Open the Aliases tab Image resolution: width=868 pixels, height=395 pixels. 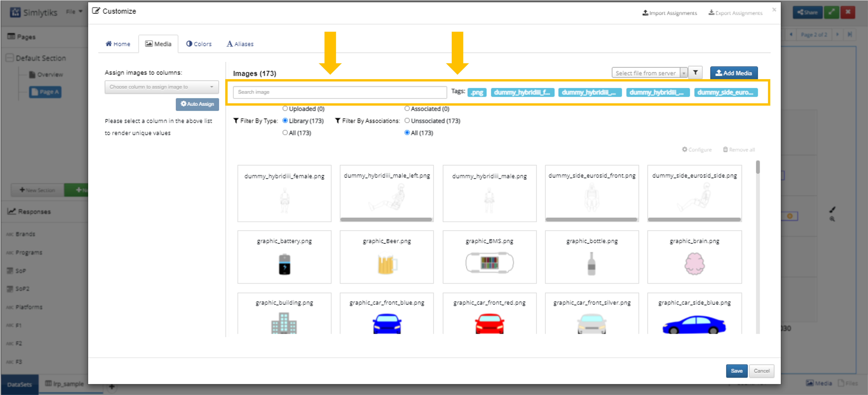[240, 44]
